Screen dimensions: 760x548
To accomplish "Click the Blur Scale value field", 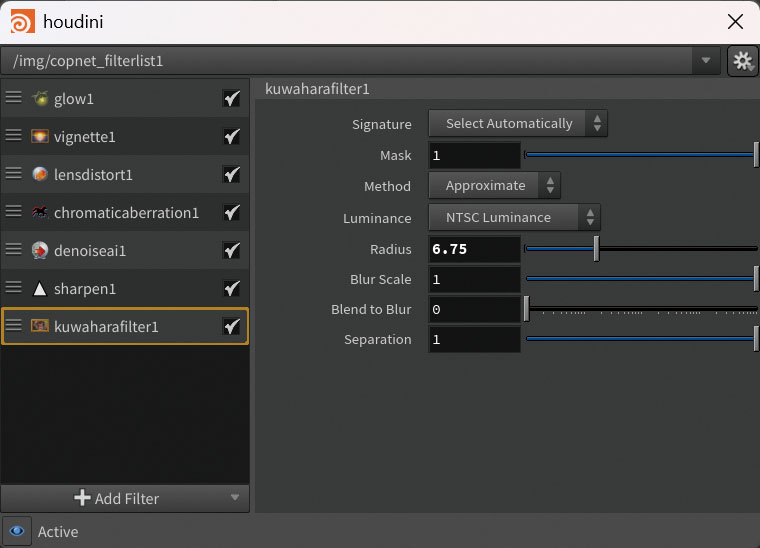I will click(474, 280).
